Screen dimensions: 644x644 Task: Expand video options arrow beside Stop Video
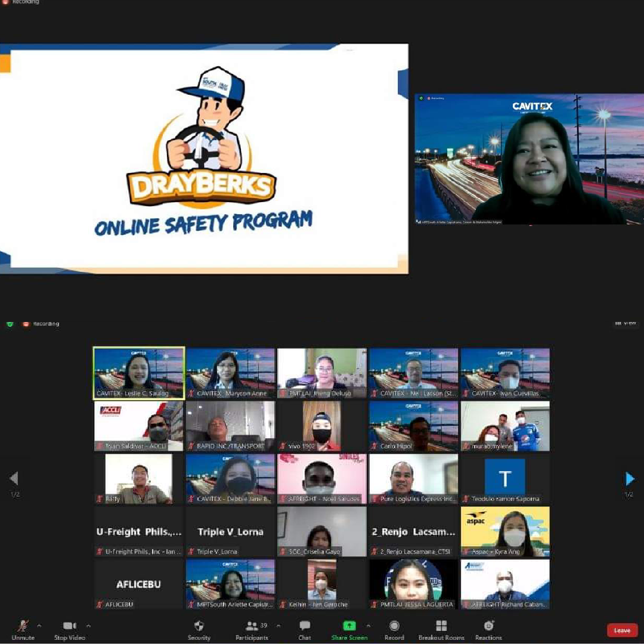point(88,626)
